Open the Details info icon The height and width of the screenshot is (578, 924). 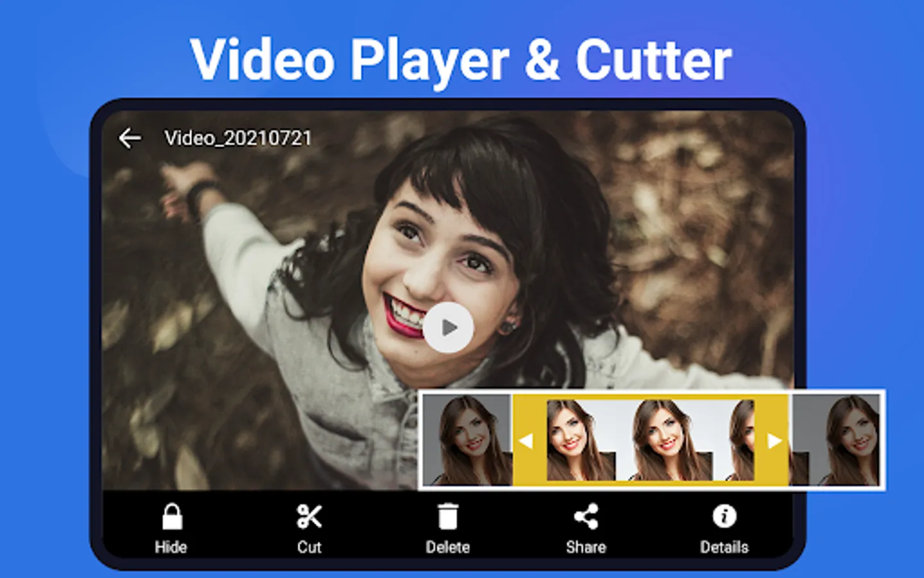click(x=724, y=516)
